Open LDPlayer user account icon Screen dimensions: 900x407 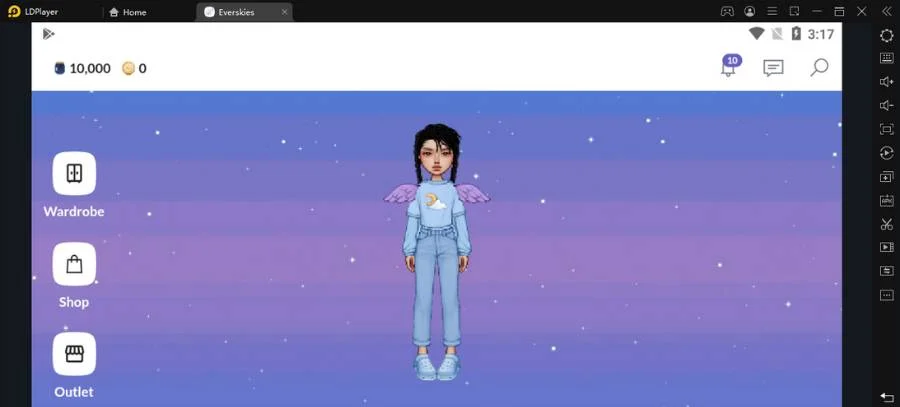[x=750, y=11]
